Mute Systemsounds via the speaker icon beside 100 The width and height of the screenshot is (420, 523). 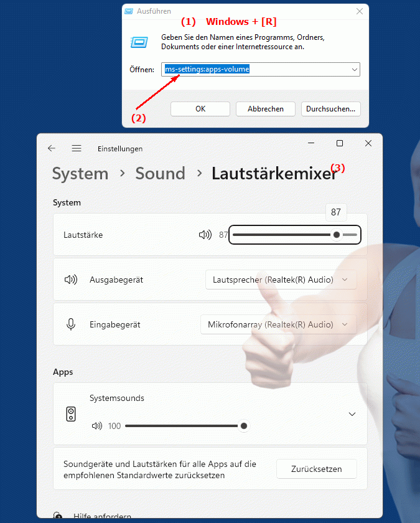[x=96, y=426]
